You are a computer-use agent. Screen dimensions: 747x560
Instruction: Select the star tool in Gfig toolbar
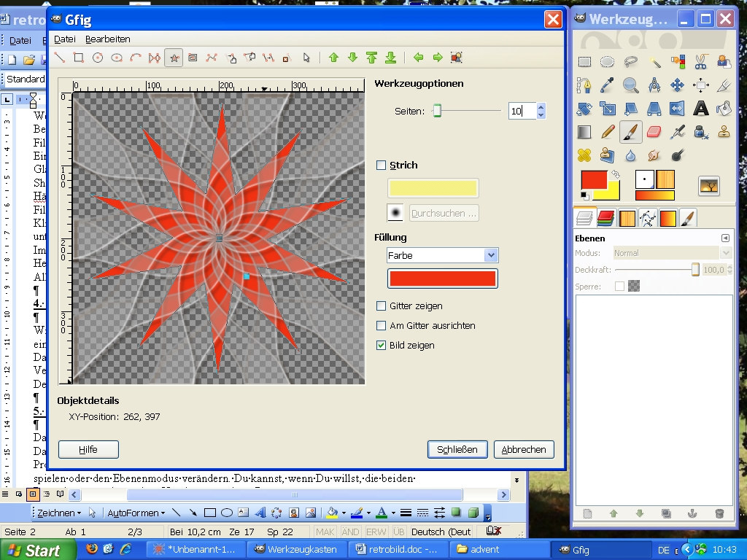point(174,58)
